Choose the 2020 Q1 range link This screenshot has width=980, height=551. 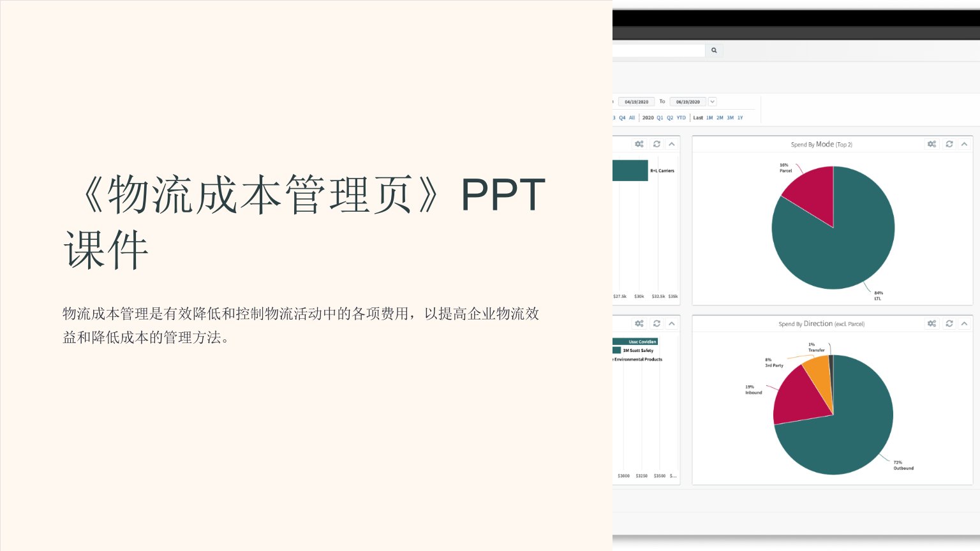pyautogui.click(x=660, y=118)
